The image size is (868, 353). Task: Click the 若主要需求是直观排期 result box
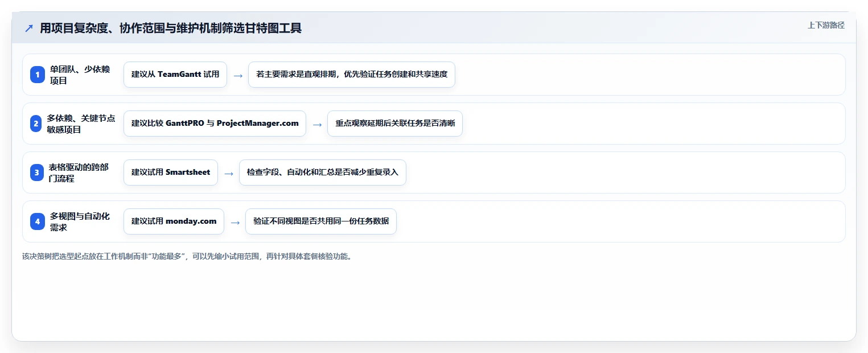352,75
